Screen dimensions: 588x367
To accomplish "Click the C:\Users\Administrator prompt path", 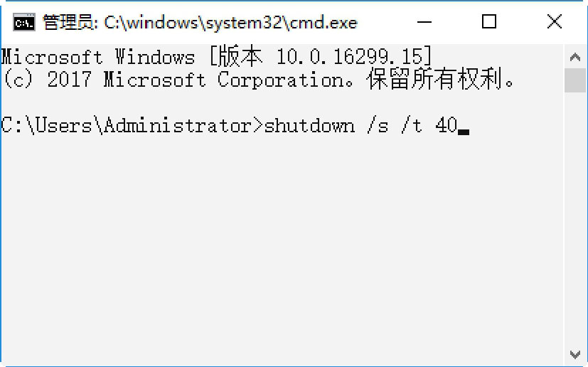I will point(127,126).
